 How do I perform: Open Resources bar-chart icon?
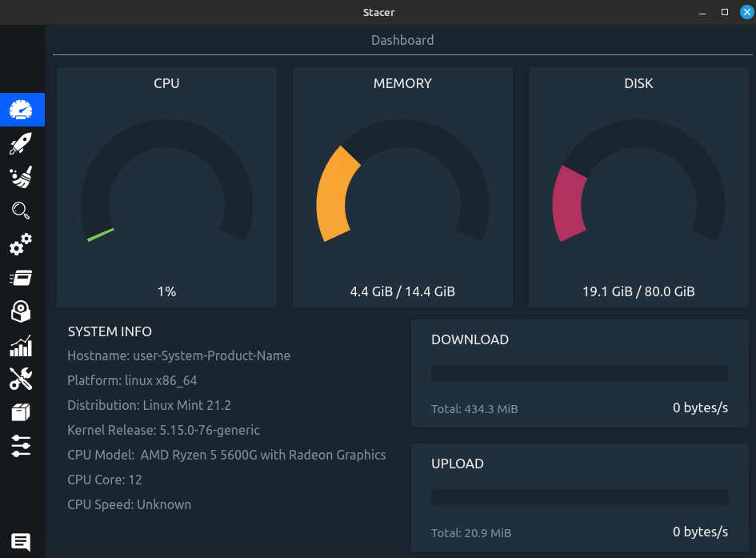point(21,345)
